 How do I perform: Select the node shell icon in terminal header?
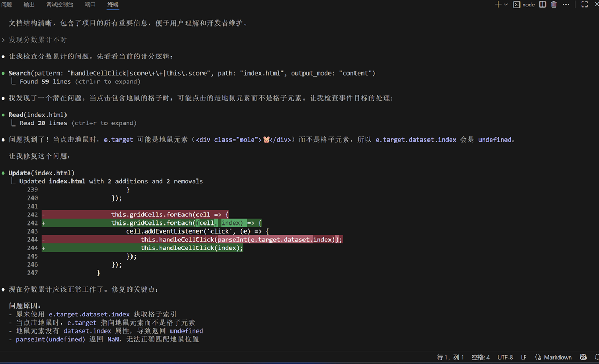point(517,4)
